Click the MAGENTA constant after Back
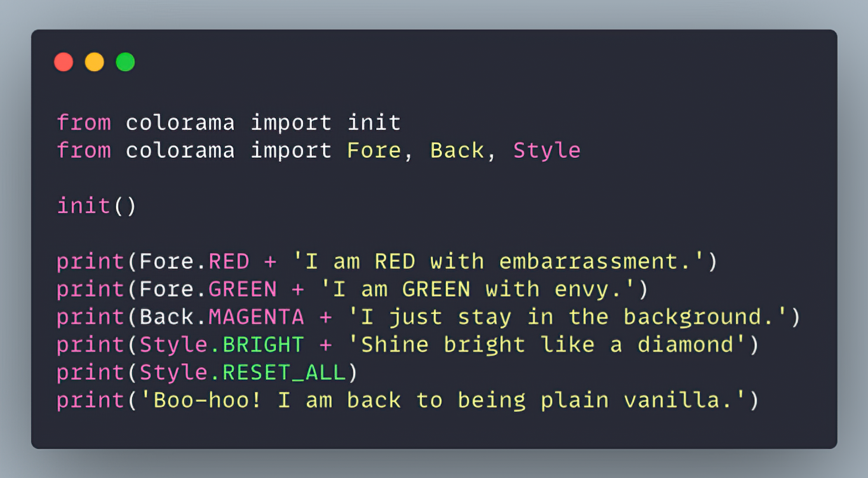 (256, 317)
